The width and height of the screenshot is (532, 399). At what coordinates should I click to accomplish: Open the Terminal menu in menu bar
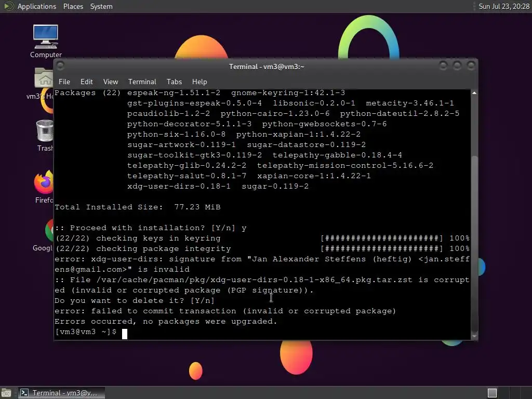142,82
